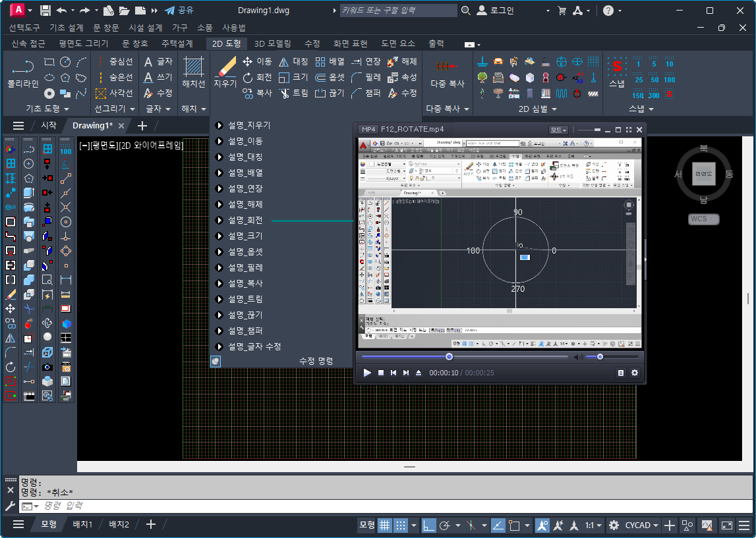Select the 해치선 hatch tool
Screen dimensions: 756x538
point(194,72)
